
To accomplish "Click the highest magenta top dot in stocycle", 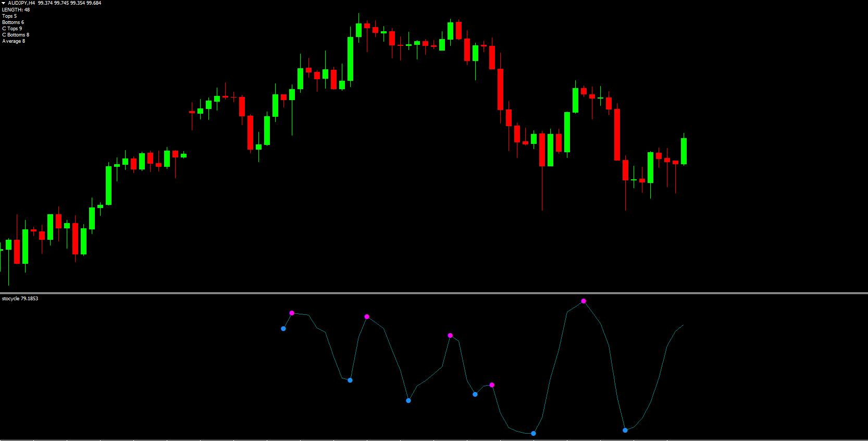I will pyautogui.click(x=584, y=301).
